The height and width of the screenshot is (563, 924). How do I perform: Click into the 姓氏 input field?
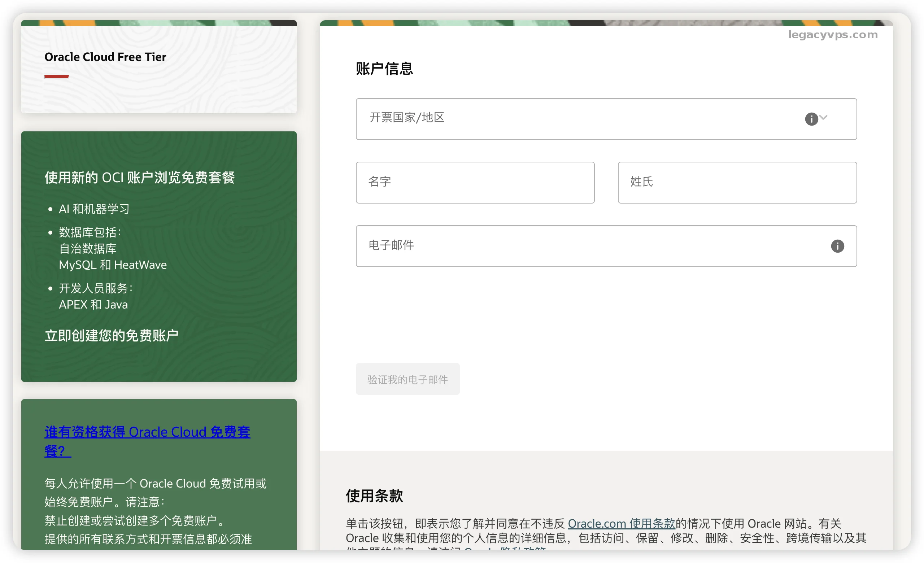(737, 183)
